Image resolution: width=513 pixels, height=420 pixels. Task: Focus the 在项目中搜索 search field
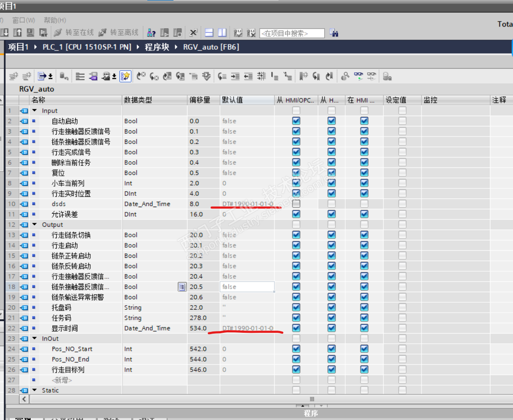coord(292,33)
